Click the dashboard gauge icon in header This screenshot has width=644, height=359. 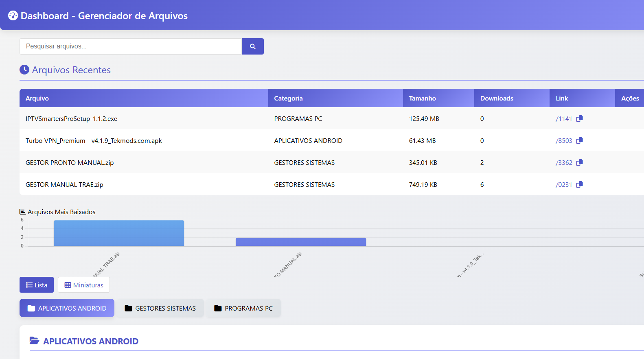point(13,15)
